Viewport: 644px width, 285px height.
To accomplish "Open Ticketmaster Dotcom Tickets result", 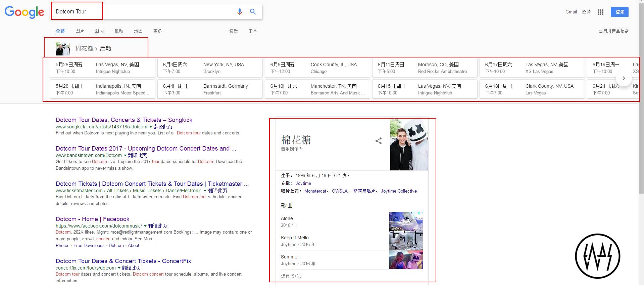I will click(x=152, y=184).
